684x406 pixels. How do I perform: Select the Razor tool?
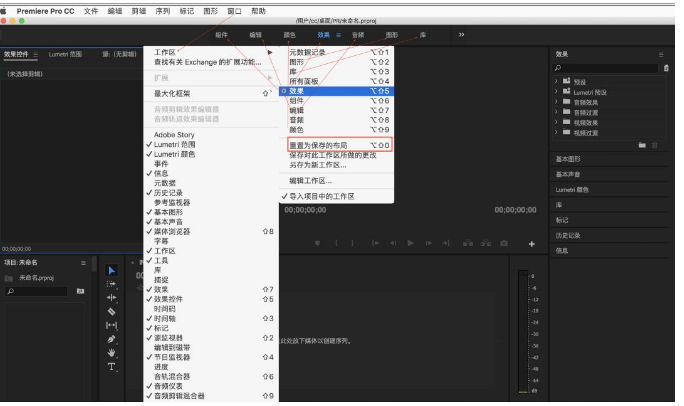(111, 311)
